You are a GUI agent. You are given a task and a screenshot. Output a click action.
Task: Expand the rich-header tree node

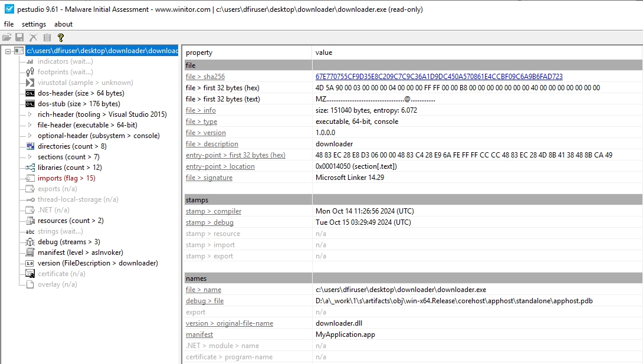(30, 114)
